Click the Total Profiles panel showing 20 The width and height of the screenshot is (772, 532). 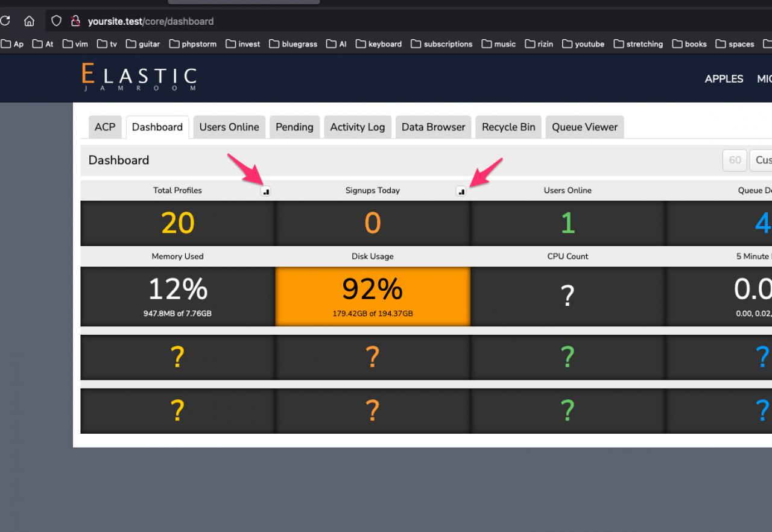point(178,223)
